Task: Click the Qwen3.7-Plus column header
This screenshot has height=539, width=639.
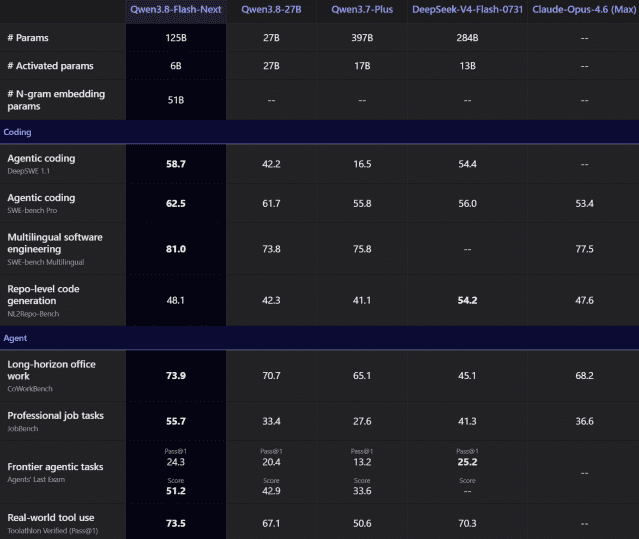Action: click(x=362, y=9)
